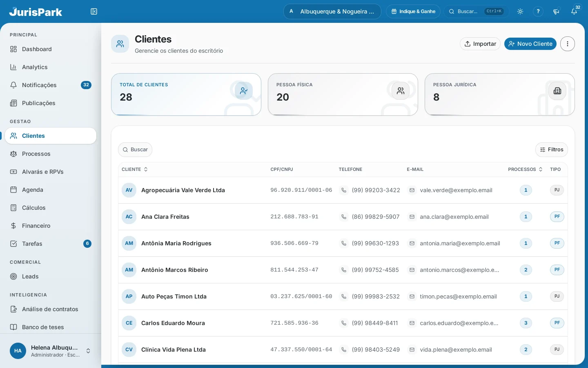Open the Antônia Maria Rodrigues client row
The height and width of the screenshot is (368, 588).
coord(343,243)
